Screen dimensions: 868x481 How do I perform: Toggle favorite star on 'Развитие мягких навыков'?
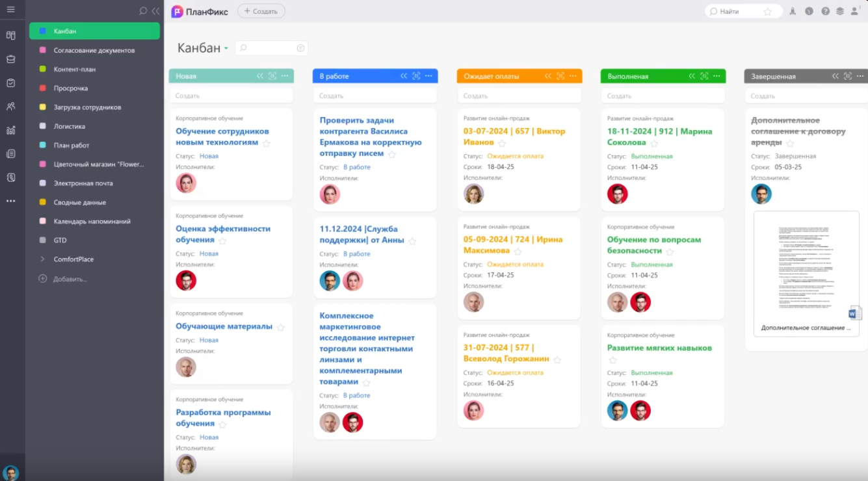click(x=612, y=360)
